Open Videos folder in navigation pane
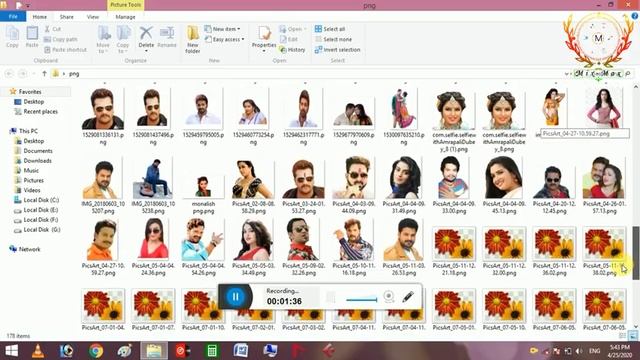Screen dimensions: 640x360 coord(32,190)
